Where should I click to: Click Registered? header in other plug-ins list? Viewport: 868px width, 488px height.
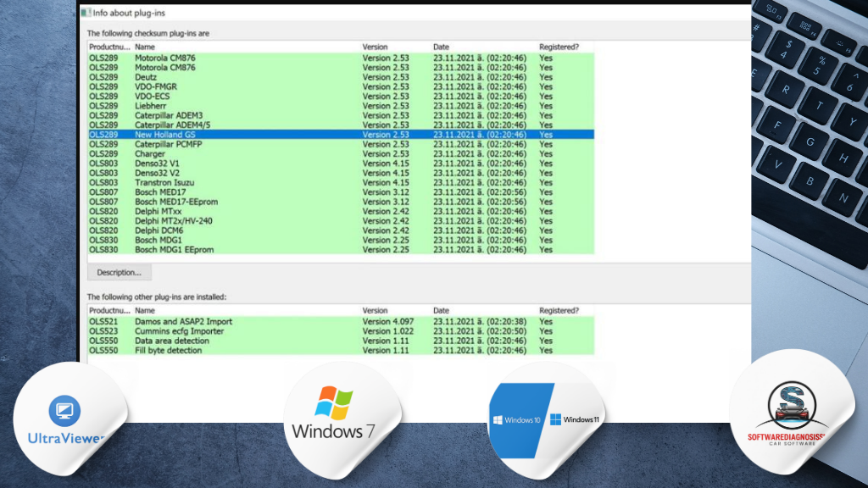pyautogui.click(x=559, y=311)
